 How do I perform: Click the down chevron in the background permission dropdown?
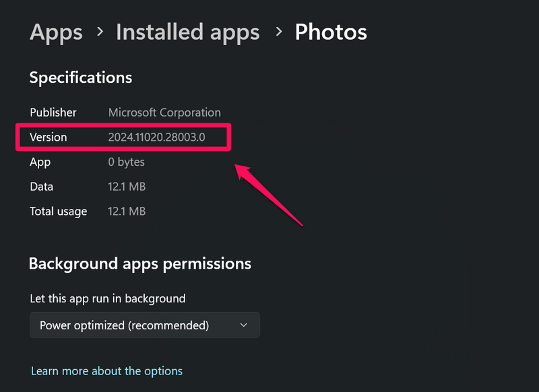coord(244,325)
